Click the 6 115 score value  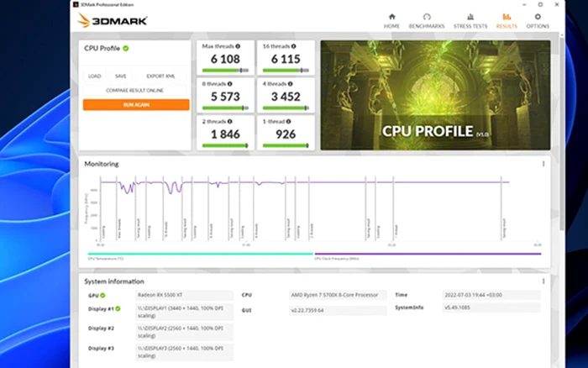click(x=286, y=59)
